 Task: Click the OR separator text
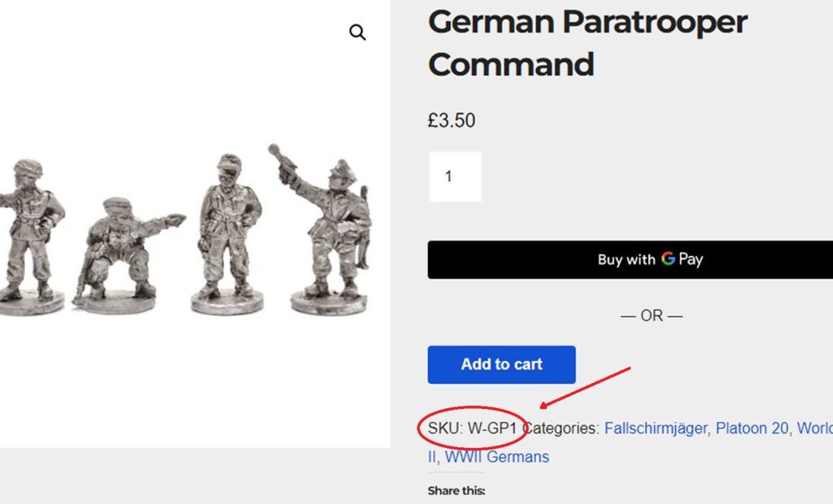coord(652,315)
